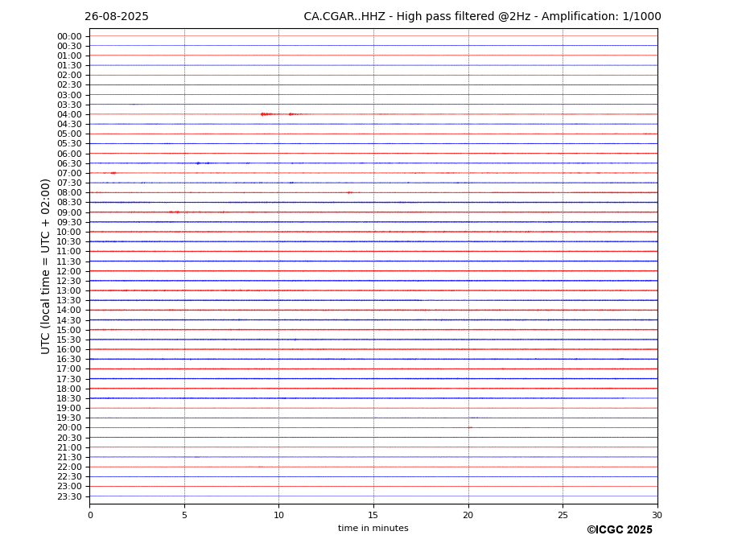Screen dimensions: 746x560
Task: Click the 00:30 time row label
Action: coord(69,46)
